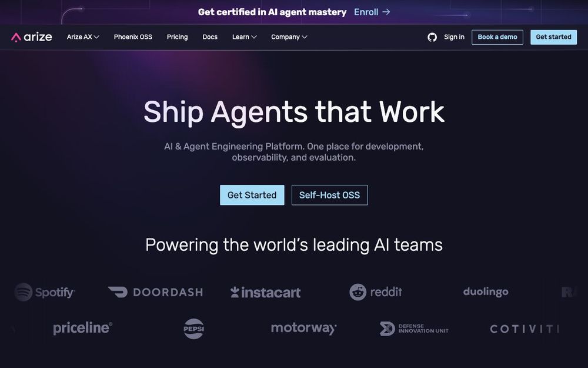Click the Defense Innovation Unit logo
The image size is (588, 368).
tap(414, 329)
